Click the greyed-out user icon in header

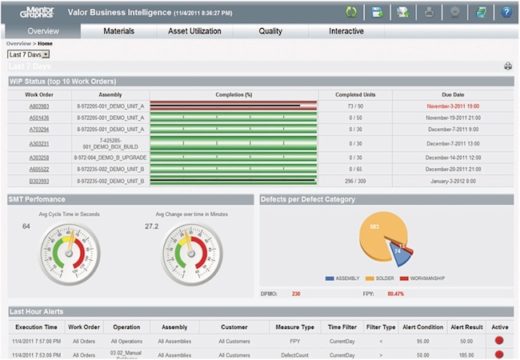[x=429, y=12]
